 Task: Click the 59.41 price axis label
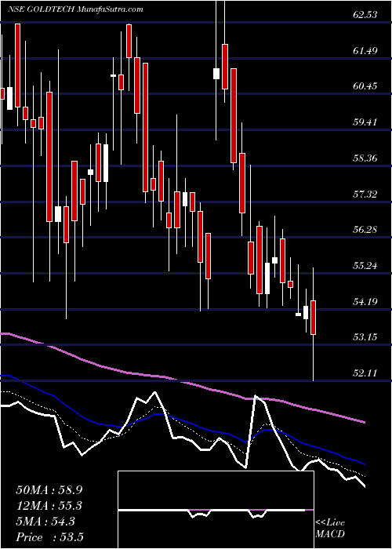[x=365, y=122]
